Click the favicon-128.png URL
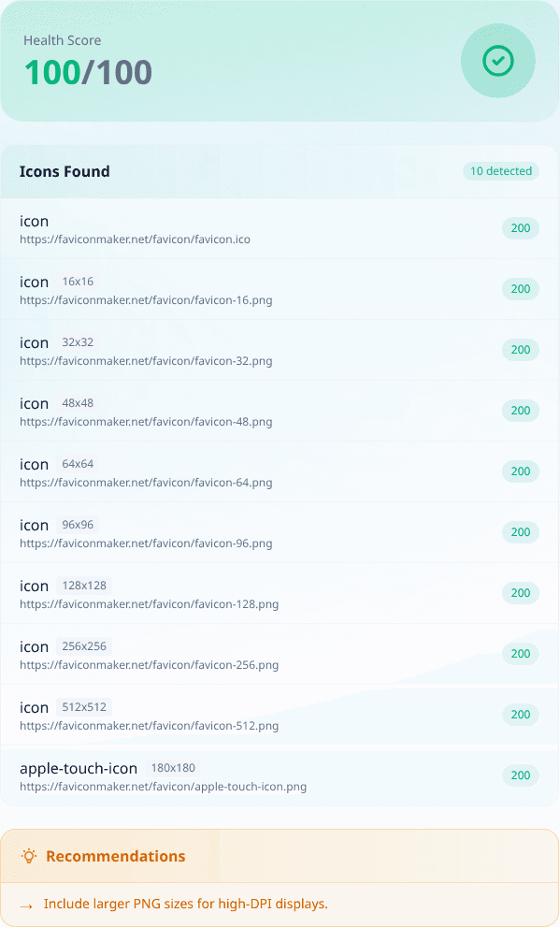This screenshot has height=927, width=560. [150, 604]
